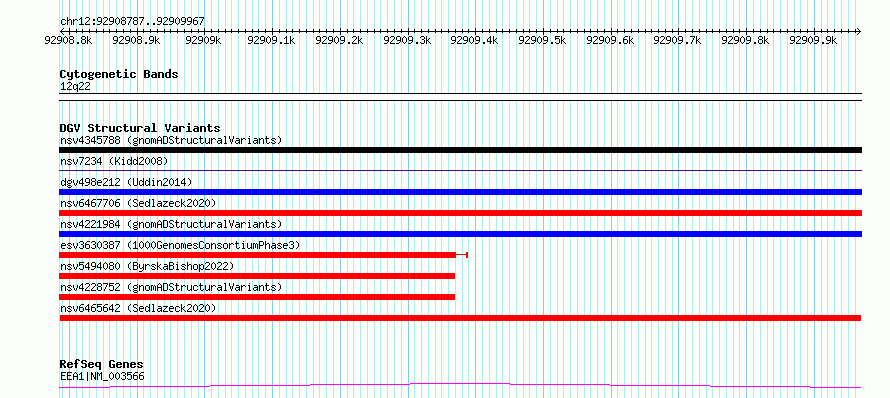Click the magenta EEA1 gene track line
Screen dimensions: 890x398
coord(460,386)
